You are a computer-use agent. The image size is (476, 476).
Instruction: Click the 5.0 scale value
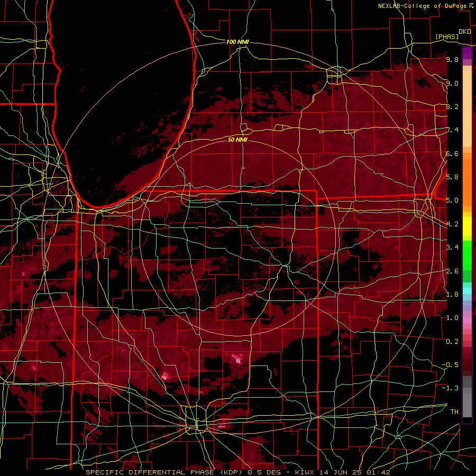tap(452, 200)
